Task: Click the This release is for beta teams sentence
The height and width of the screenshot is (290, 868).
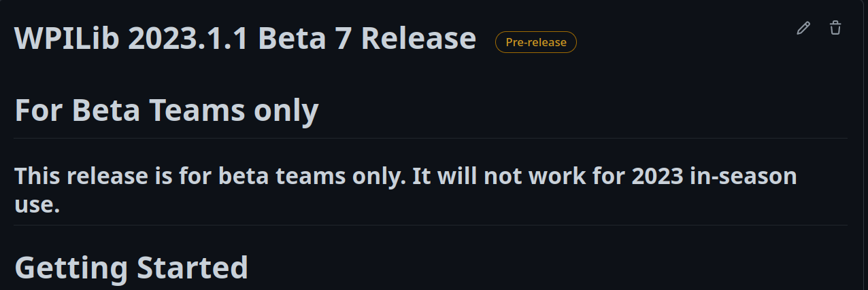Action: [210, 177]
